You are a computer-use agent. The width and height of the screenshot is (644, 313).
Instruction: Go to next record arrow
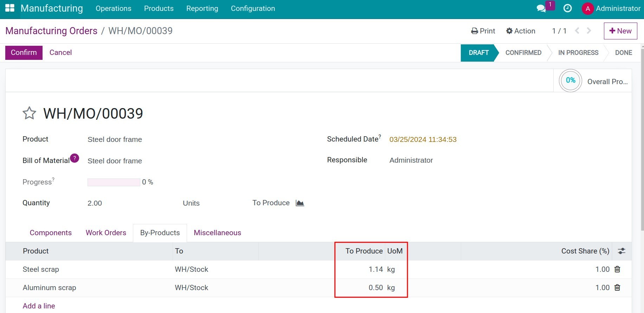coord(589,31)
